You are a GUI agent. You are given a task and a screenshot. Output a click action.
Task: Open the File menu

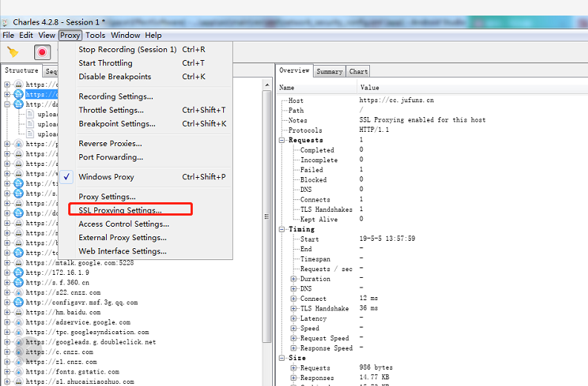click(x=8, y=36)
